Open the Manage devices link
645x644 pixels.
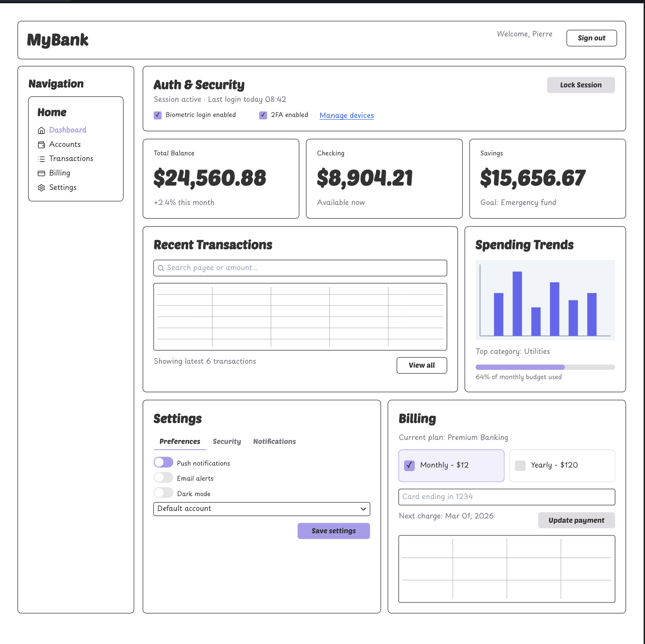pos(346,115)
